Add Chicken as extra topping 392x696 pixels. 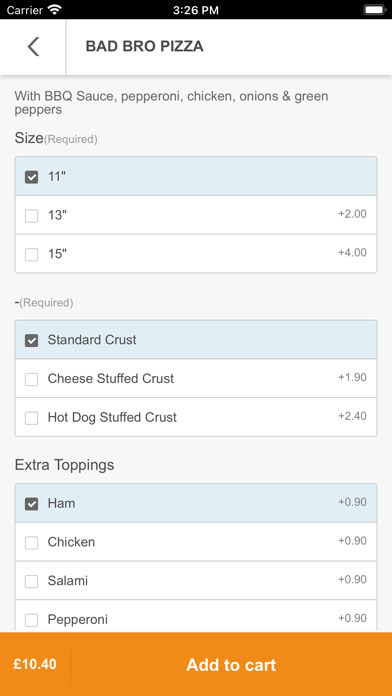[x=32, y=542]
